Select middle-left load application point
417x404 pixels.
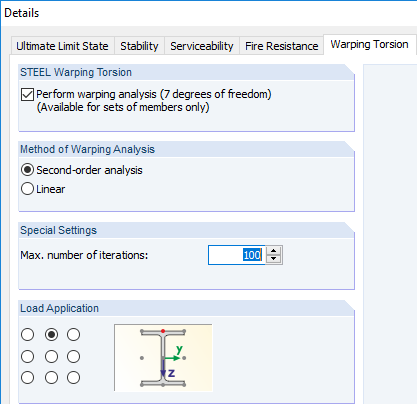27,357
